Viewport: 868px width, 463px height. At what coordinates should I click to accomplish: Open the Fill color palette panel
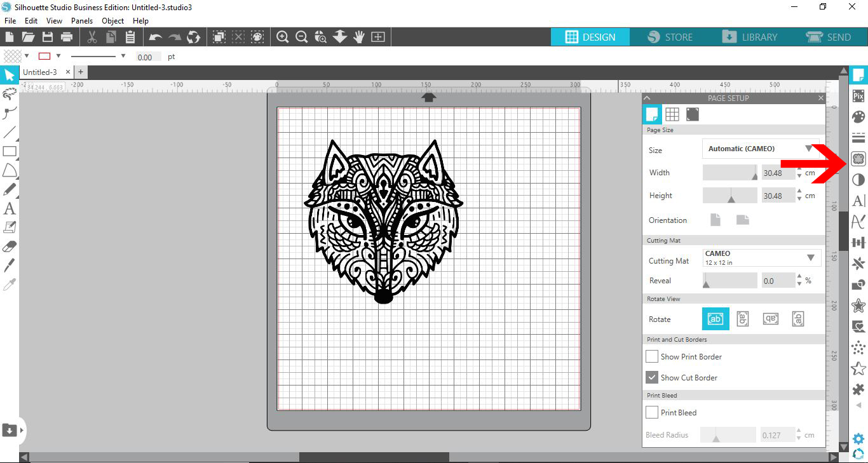click(858, 117)
